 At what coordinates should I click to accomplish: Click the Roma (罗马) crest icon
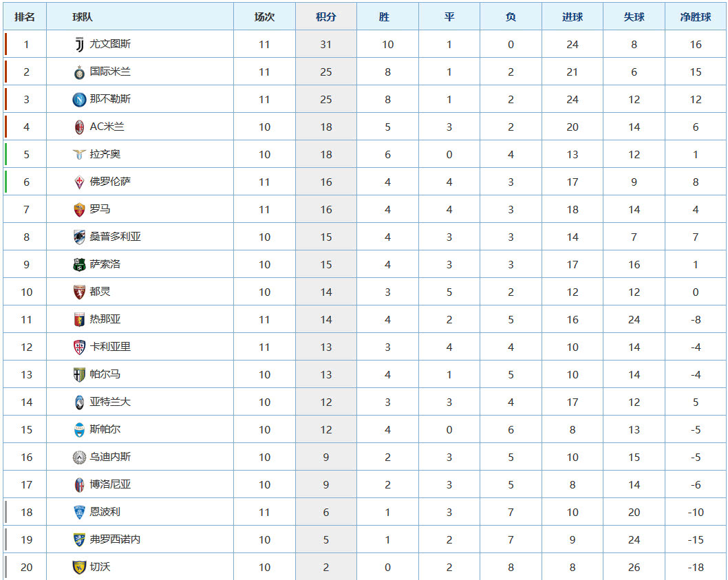coord(79,209)
